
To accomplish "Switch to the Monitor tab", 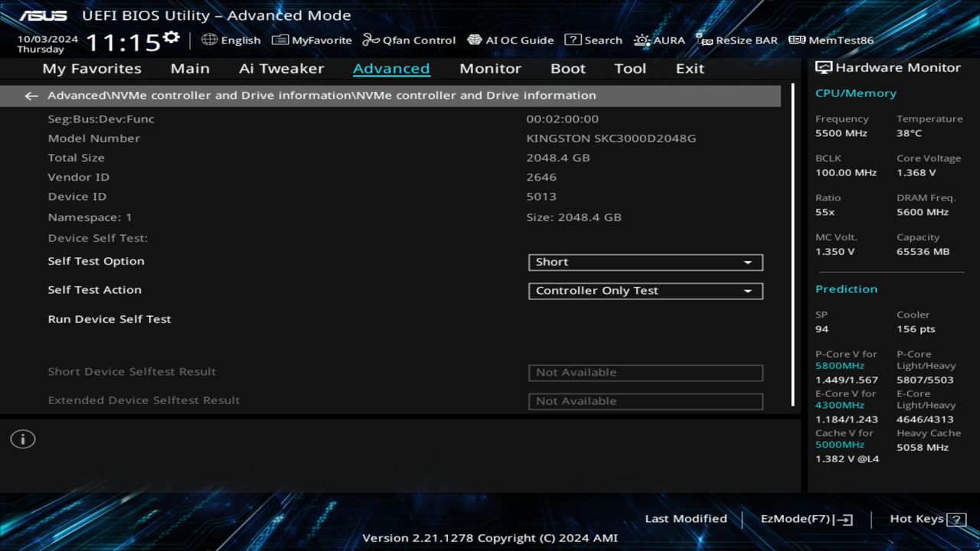I will 490,68.
